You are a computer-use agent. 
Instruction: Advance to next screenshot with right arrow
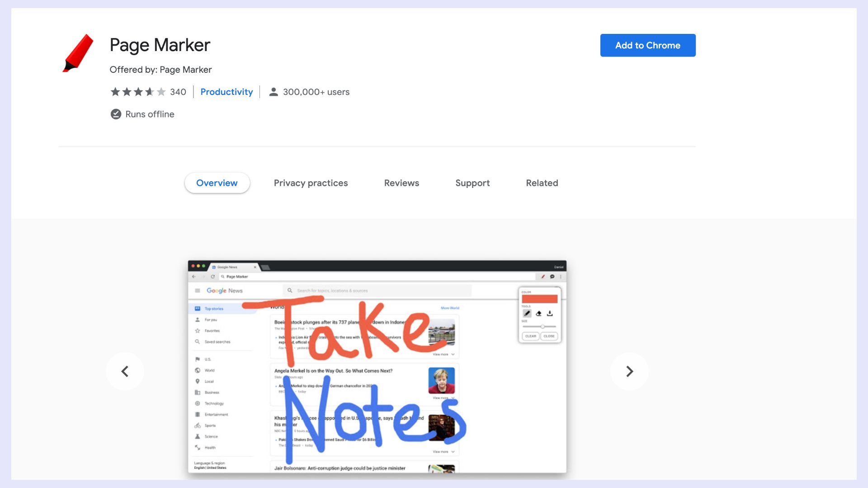tap(629, 371)
